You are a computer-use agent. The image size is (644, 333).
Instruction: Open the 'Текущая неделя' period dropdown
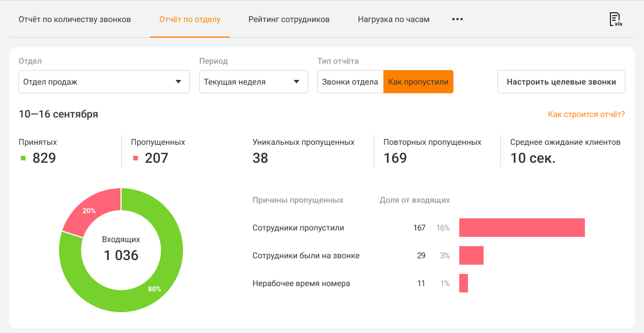(253, 82)
